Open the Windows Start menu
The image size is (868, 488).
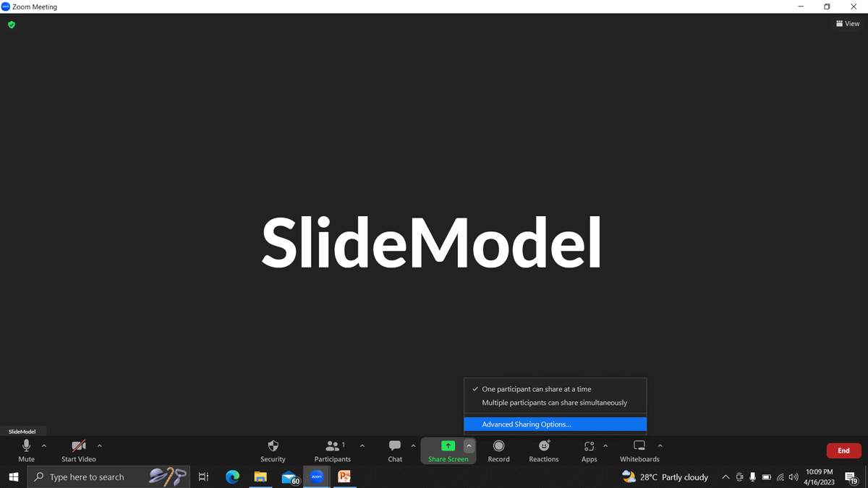pyautogui.click(x=13, y=477)
